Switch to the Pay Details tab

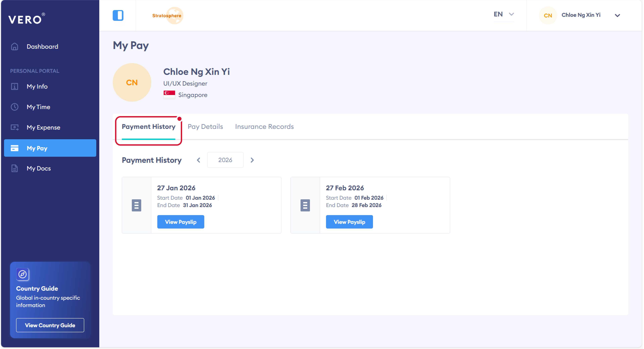pyautogui.click(x=205, y=127)
